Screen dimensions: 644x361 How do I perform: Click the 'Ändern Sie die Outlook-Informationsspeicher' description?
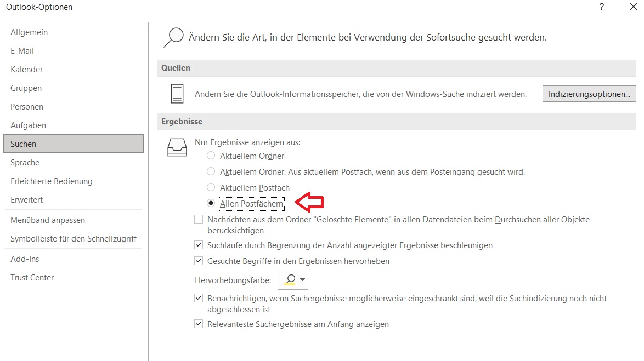(360, 94)
